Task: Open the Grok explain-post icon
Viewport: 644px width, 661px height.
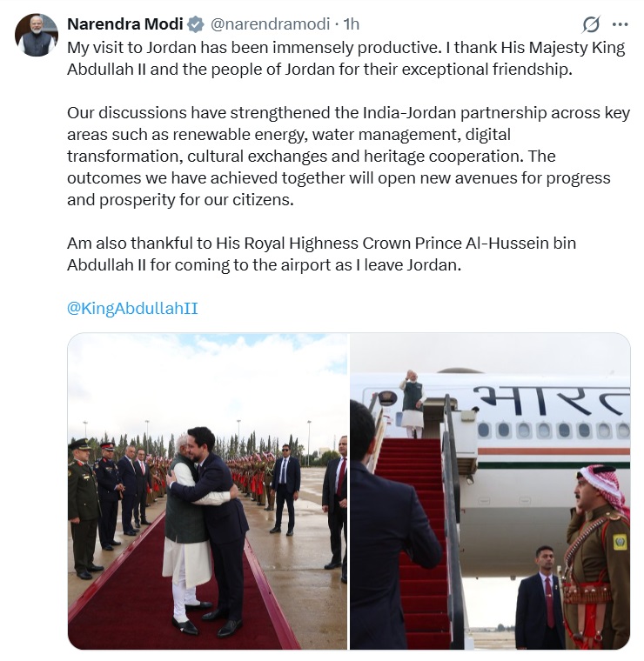Action: tap(591, 24)
